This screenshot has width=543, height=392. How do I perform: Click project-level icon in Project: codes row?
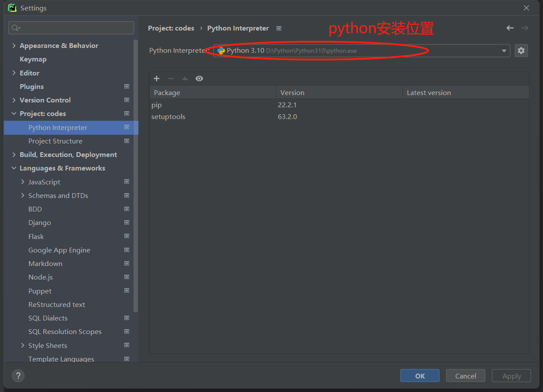[x=126, y=113]
